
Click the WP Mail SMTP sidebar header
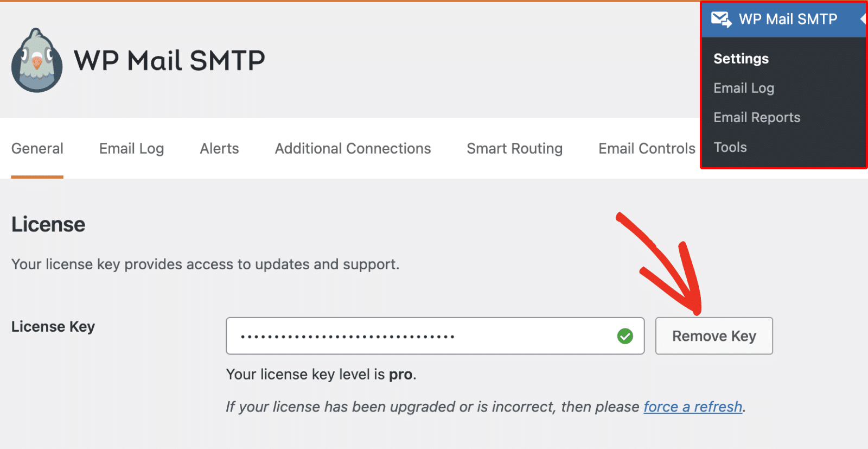tap(788, 20)
